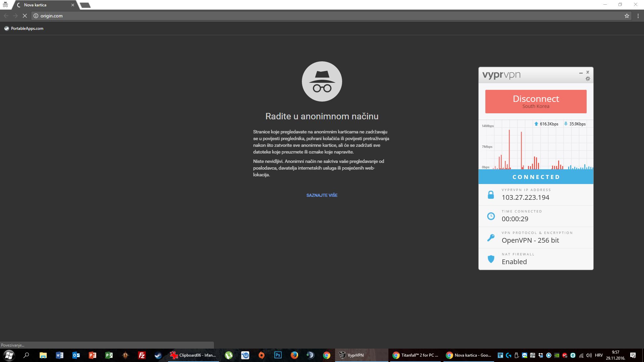Bookmark this page with the star icon

click(x=627, y=16)
